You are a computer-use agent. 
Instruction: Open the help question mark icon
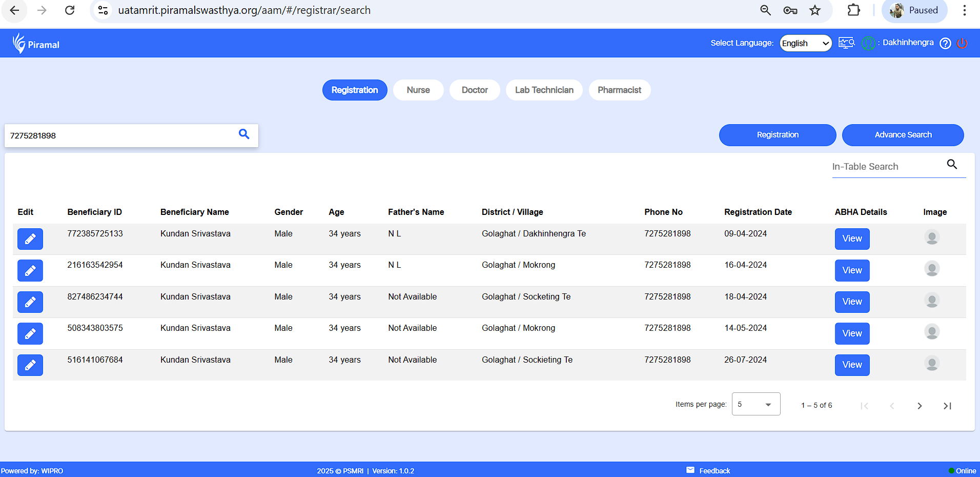pyautogui.click(x=945, y=44)
